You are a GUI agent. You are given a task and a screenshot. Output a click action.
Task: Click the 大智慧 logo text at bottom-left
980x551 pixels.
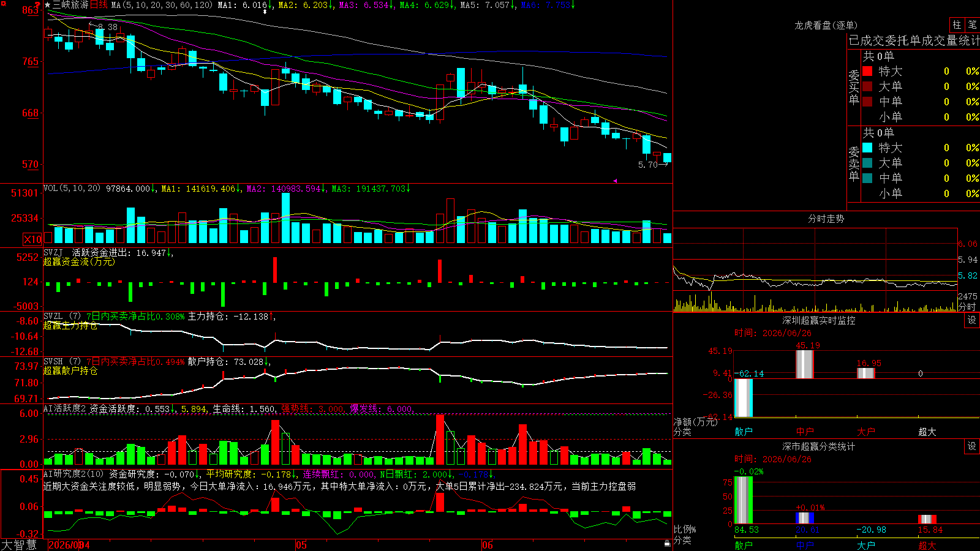(19, 545)
